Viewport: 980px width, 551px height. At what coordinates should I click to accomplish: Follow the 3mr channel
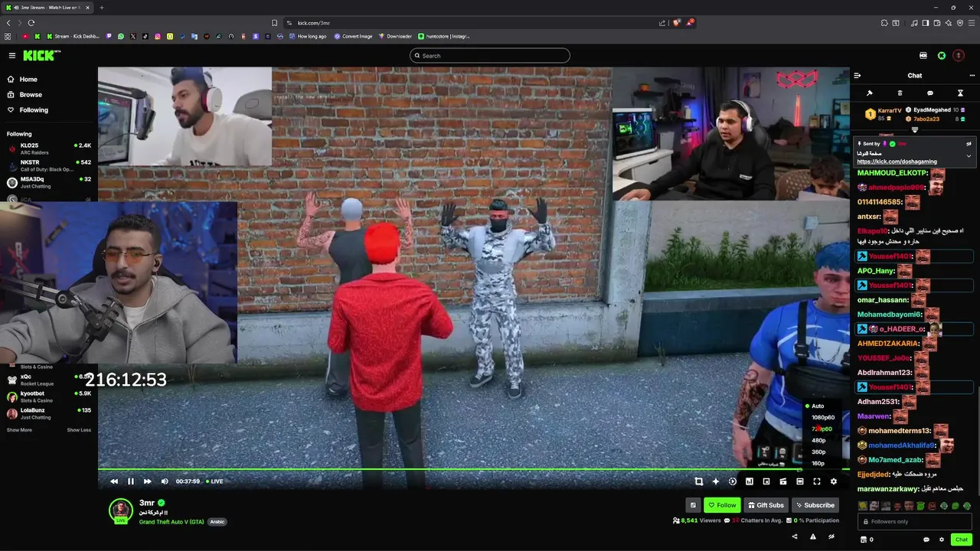[x=722, y=505]
